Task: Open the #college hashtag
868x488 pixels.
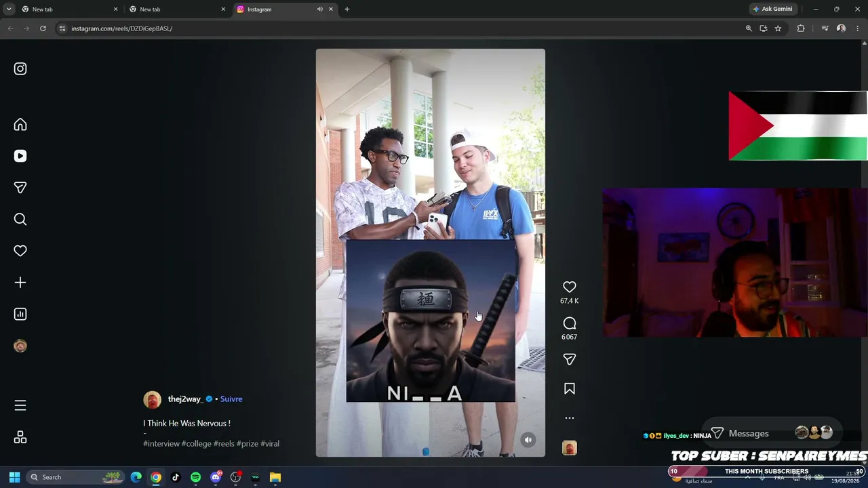Action: 197,444
